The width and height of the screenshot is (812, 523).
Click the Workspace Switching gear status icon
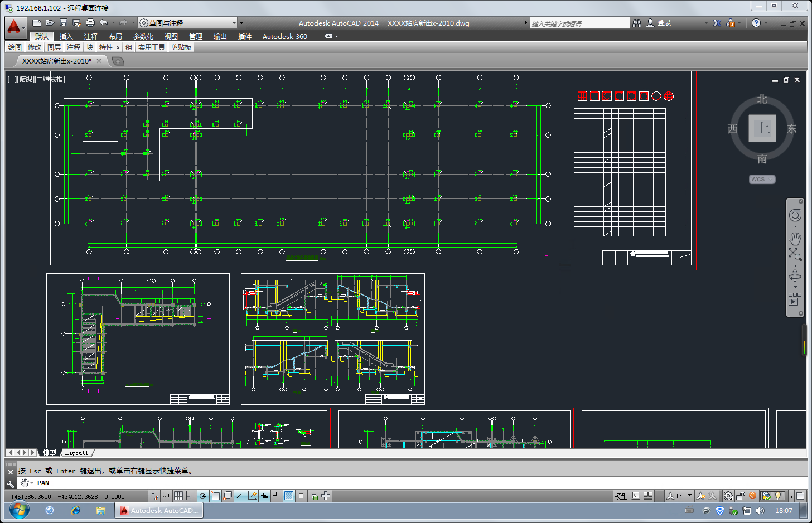tap(728, 496)
